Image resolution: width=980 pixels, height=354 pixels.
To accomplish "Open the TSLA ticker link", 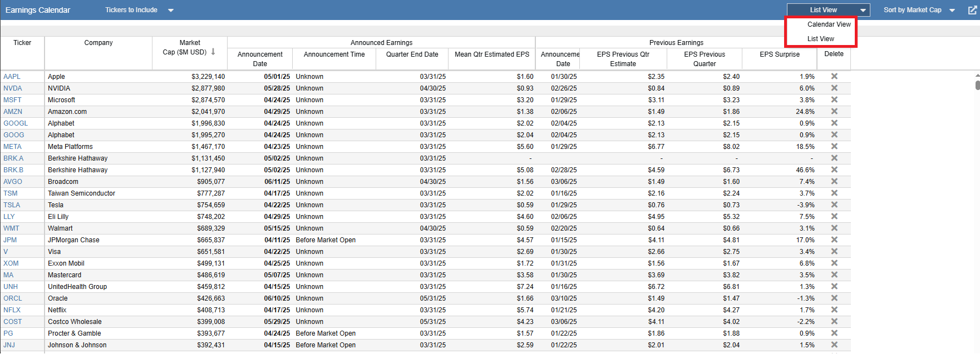I will click(x=12, y=205).
